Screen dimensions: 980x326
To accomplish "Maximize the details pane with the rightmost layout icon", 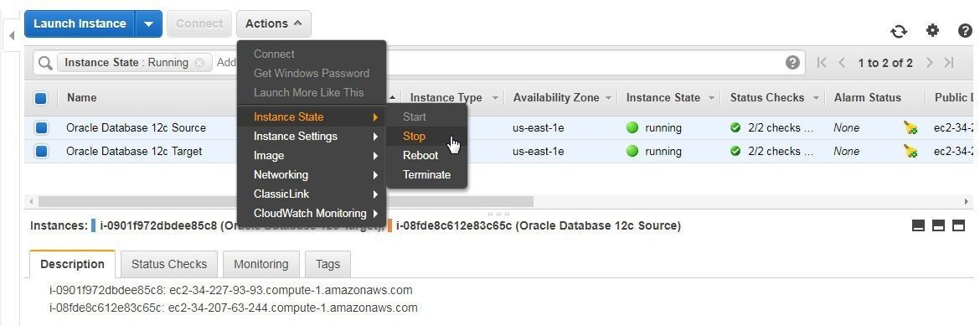I will (x=959, y=226).
